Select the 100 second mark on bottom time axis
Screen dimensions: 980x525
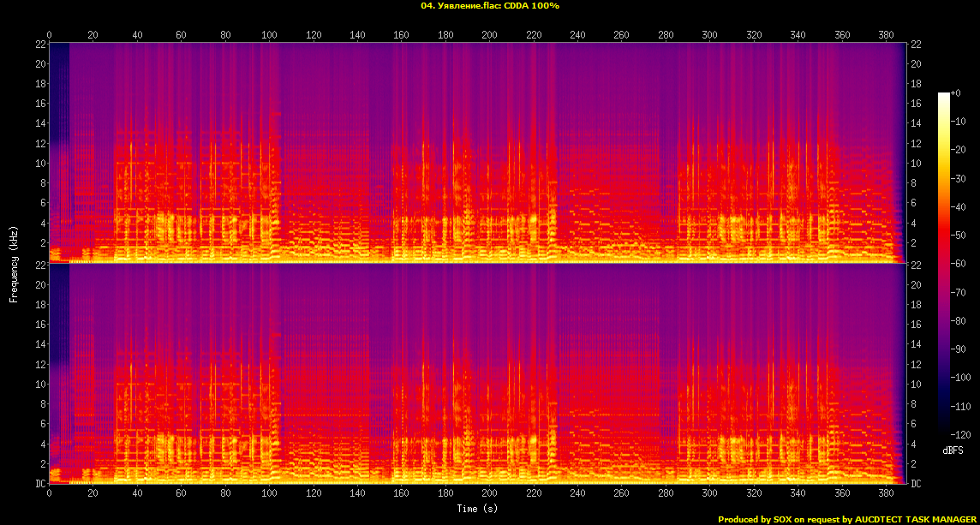click(270, 495)
